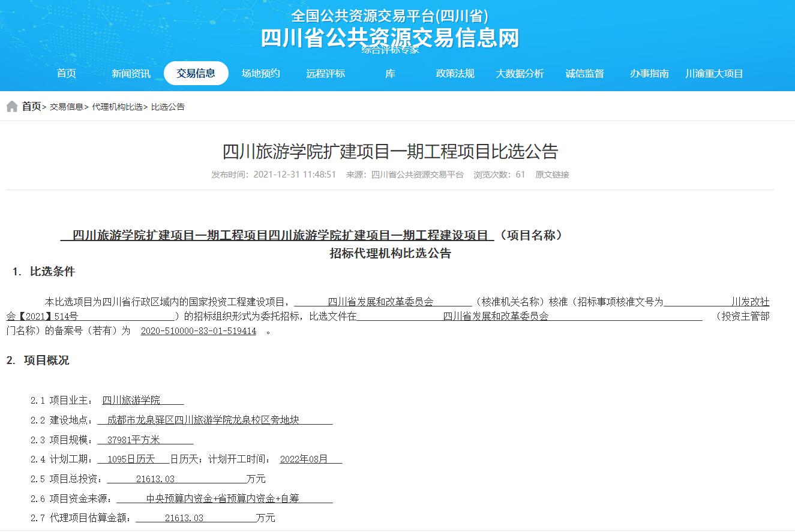Go to 大数据分析 section
The height and width of the screenshot is (532, 795).
tap(520, 73)
